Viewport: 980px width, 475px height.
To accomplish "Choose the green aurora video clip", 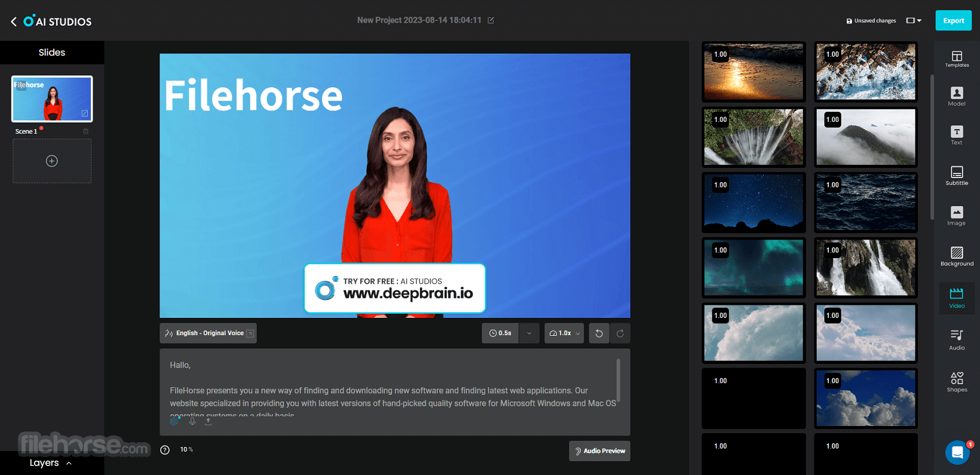I will pos(754,268).
